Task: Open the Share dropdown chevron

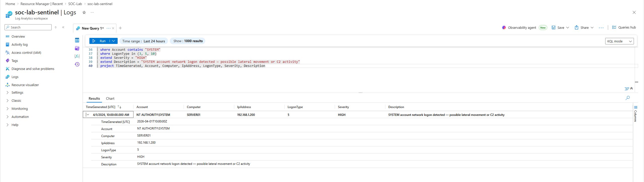Action: coord(592,28)
